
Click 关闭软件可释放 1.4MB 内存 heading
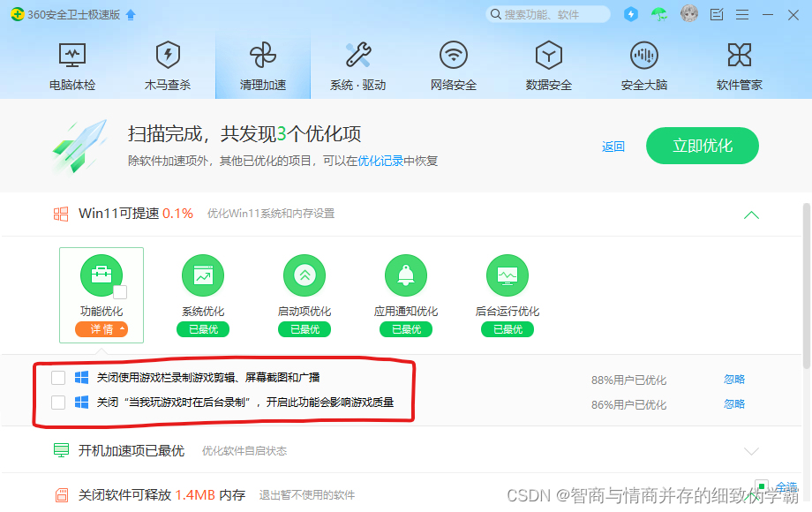click(162, 495)
